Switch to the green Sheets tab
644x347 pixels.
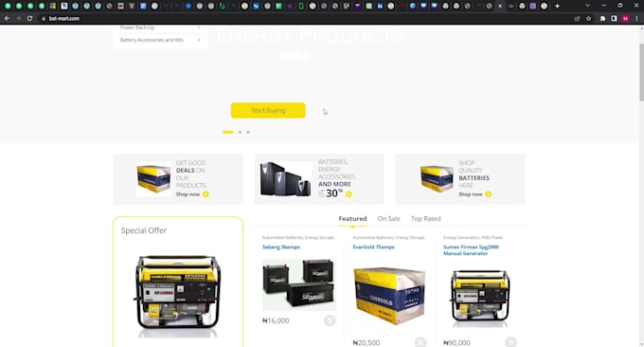point(278,7)
